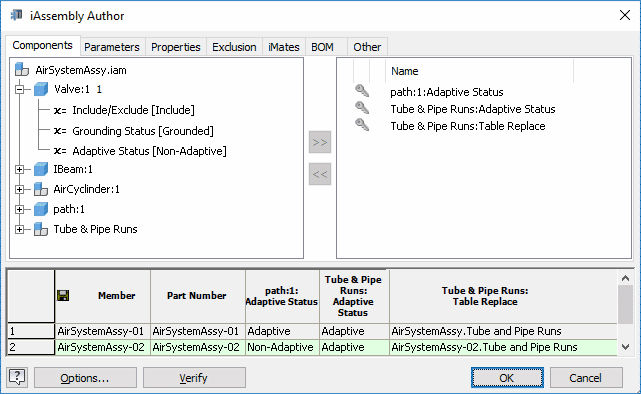Select table row header 2

(31, 347)
